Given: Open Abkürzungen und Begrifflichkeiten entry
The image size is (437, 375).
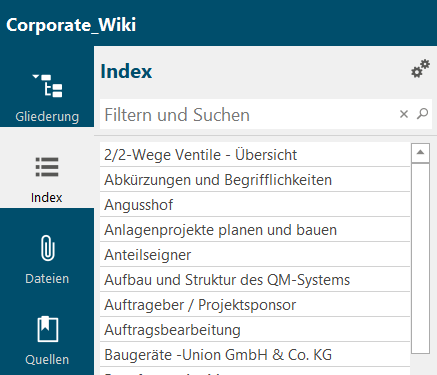Looking at the screenshot, I should [x=255, y=180].
